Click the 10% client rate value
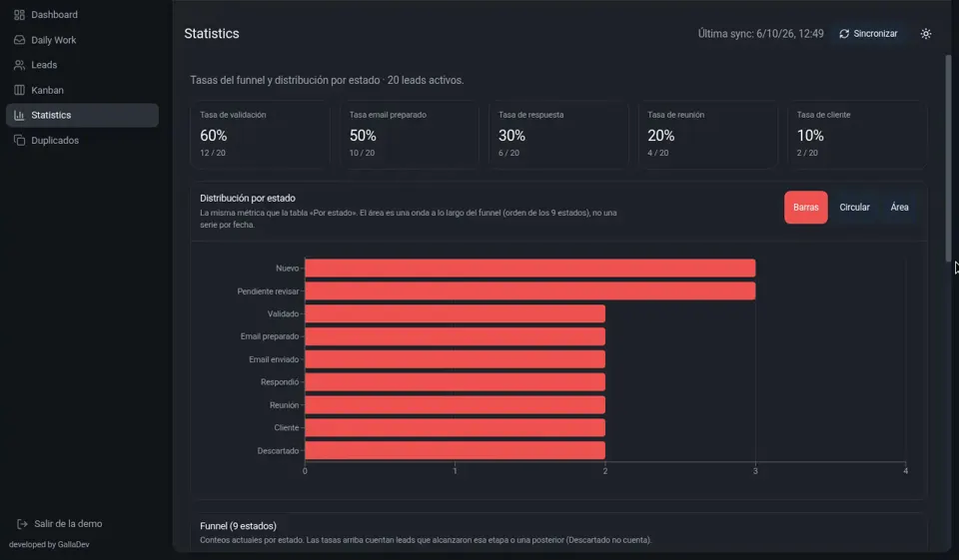Viewport: 959px width, 560px height. (810, 135)
